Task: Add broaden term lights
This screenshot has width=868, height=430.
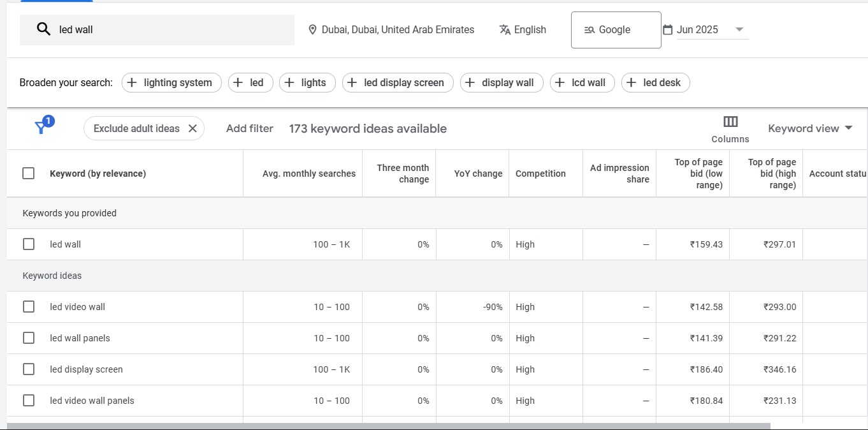Action: pos(307,82)
